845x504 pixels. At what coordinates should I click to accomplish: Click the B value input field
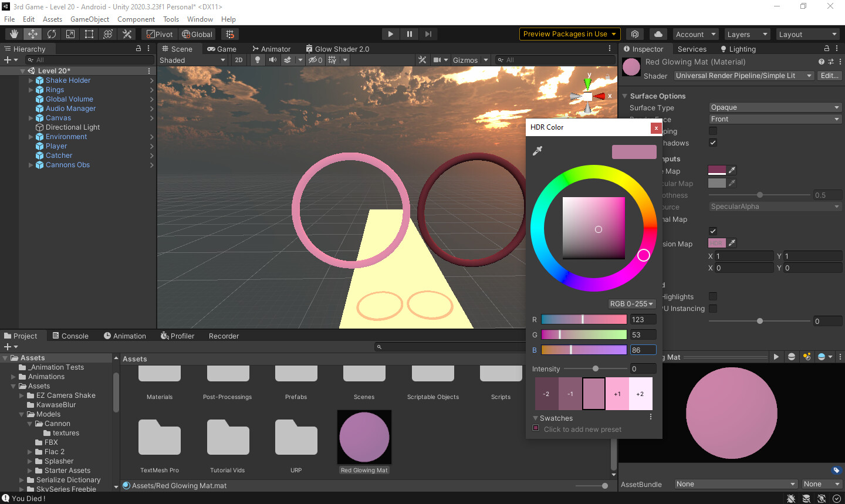click(643, 349)
